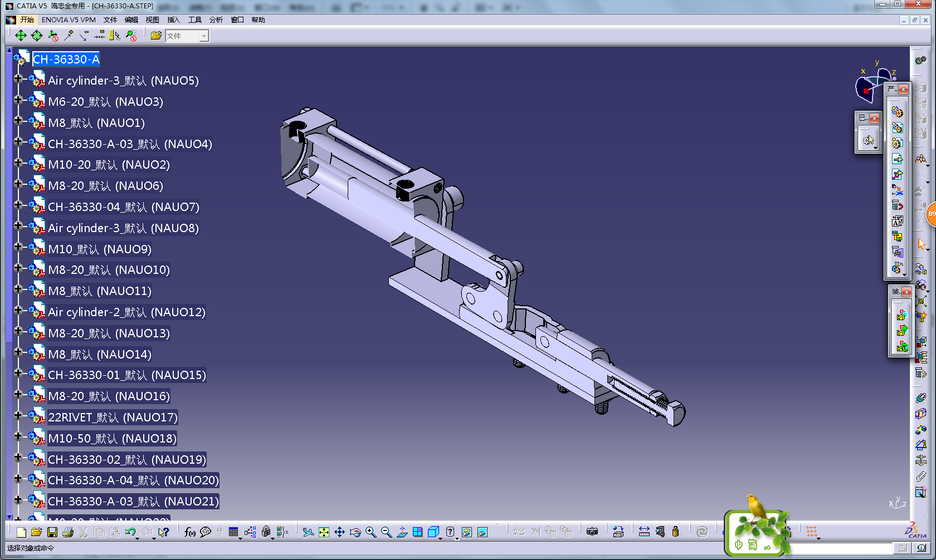Expand the 22RIVET (NAUO17) tree node
The width and height of the screenshot is (936, 560).
[18, 415]
